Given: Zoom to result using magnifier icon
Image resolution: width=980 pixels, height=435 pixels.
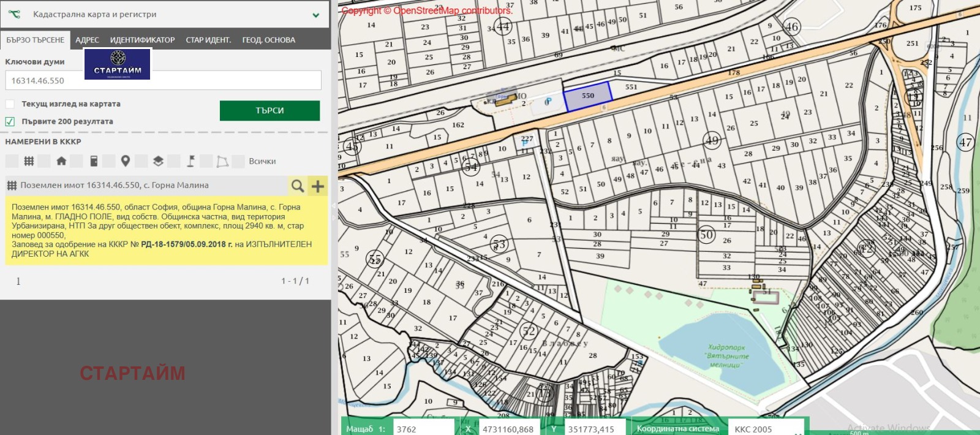Looking at the screenshot, I should [298, 186].
